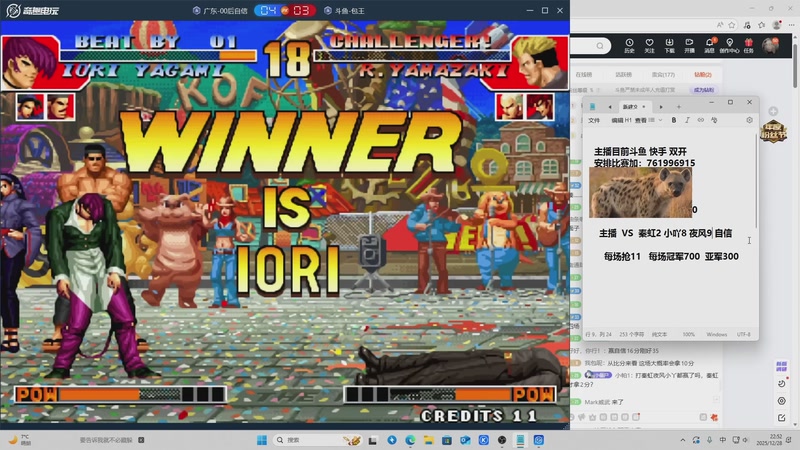Open the 创作中心 creator center icon
Viewport: 800px width, 450px height.
pyautogui.click(x=729, y=45)
